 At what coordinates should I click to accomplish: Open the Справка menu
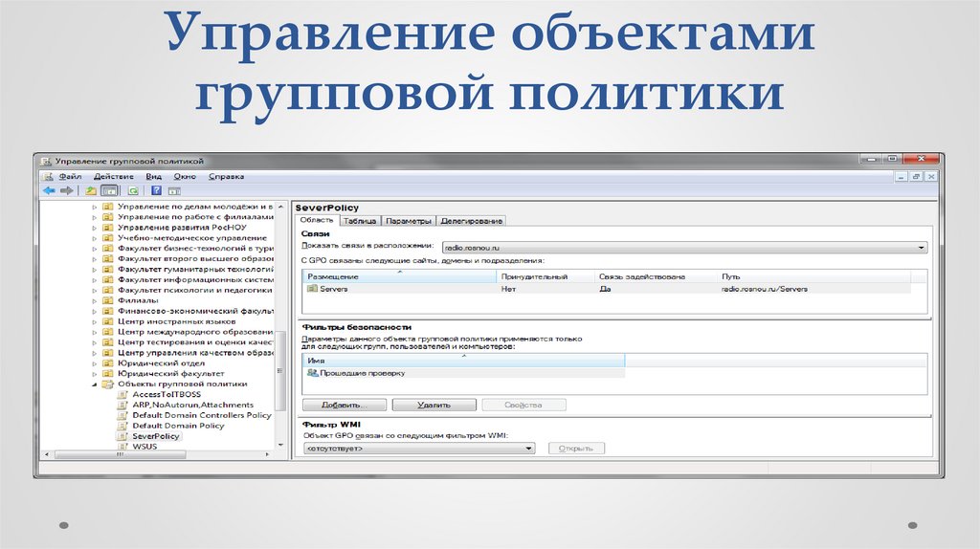click(226, 177)
